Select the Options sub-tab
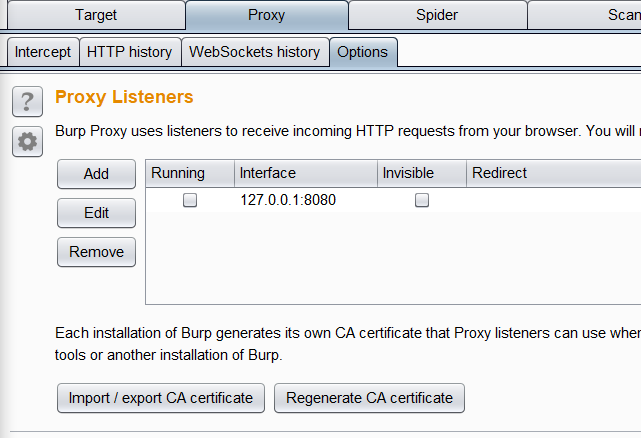641x438 pixels. pos(363,52)
